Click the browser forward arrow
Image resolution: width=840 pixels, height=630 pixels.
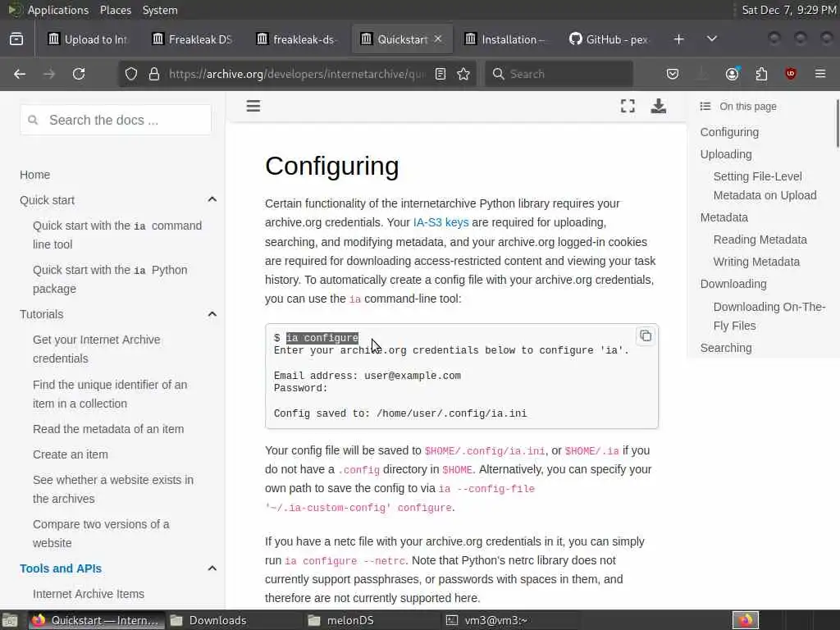tap(49, 74)
